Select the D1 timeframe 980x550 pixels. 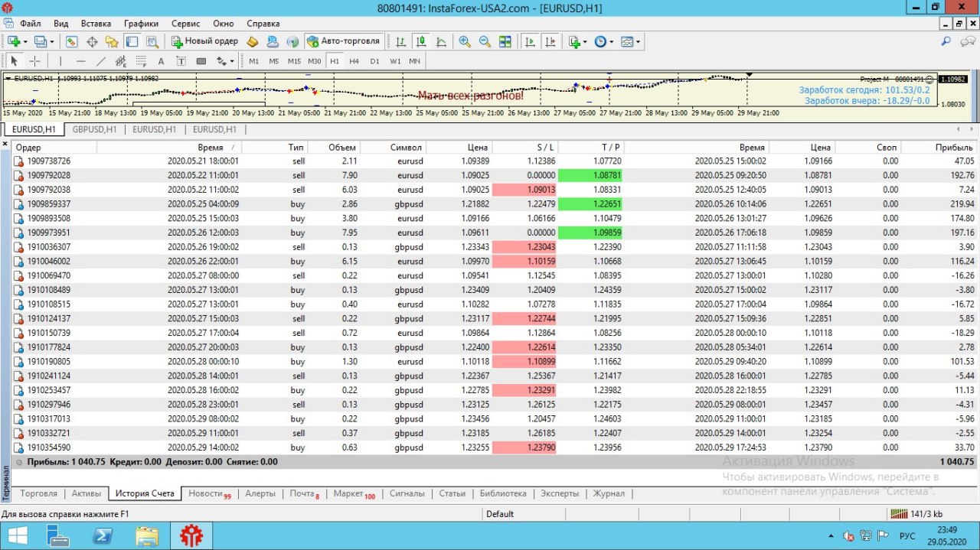click(x=374, y=61)
